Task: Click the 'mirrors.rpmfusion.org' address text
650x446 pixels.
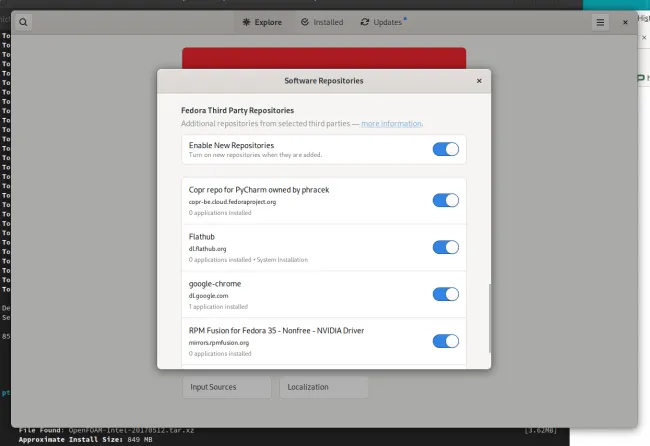Action: [219, 343]
